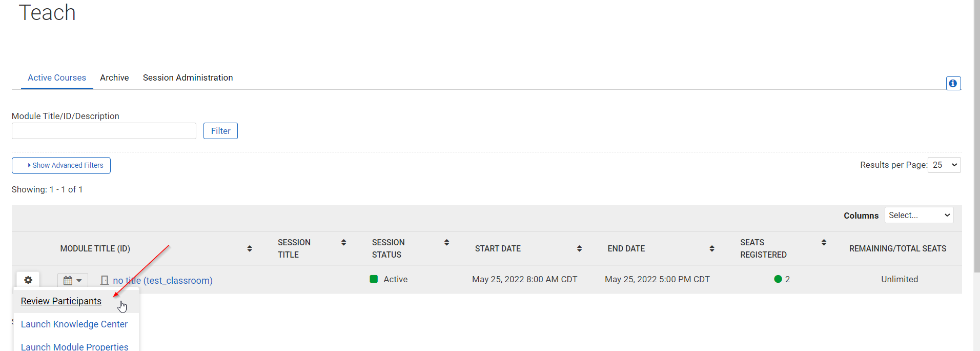The height and width of the screenshot is (351, 980).
Task: Sort by End Date column arrows
Action: click(x=711, y=248)
